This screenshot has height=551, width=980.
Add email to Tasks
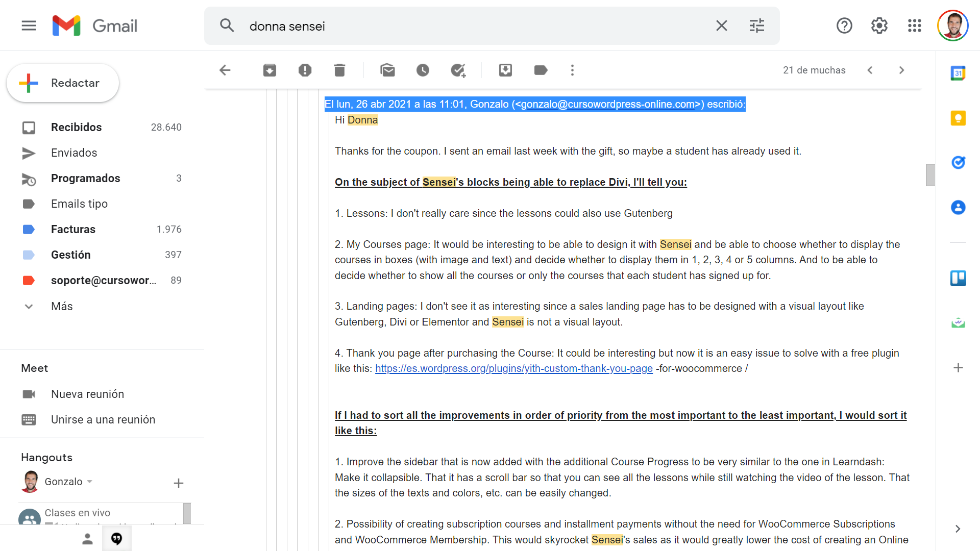point(458,70)
